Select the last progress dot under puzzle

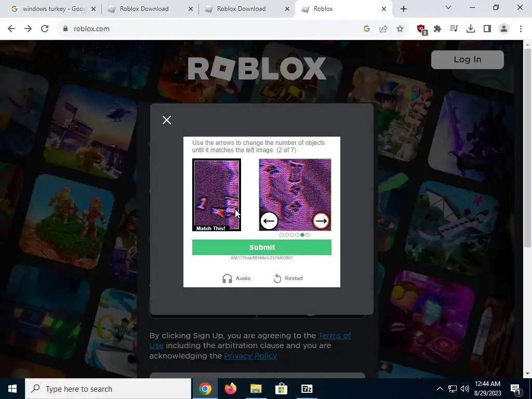(308, 235)
